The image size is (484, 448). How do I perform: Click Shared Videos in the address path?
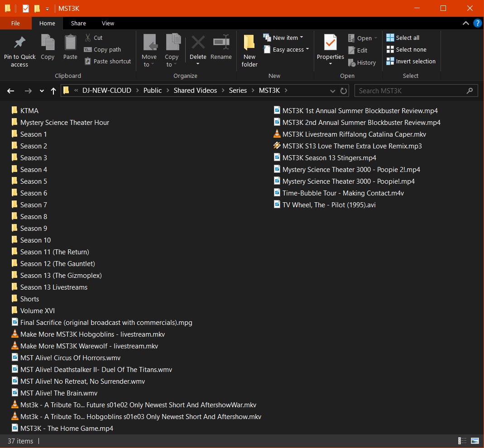(x=195, y=91)
